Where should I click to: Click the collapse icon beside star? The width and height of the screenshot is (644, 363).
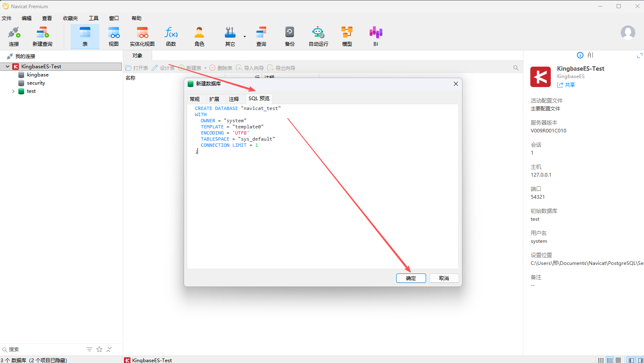(x=109, y=349)
